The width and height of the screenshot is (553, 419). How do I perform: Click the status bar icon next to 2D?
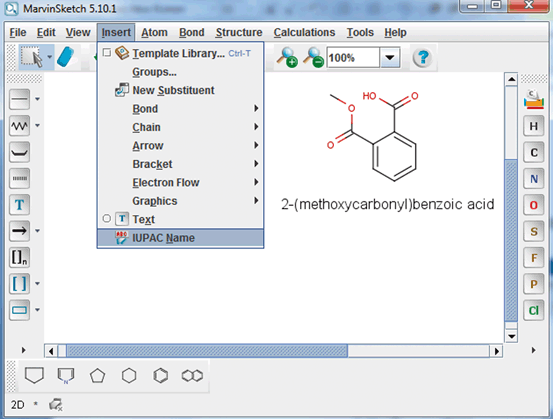tap(56, 405)
